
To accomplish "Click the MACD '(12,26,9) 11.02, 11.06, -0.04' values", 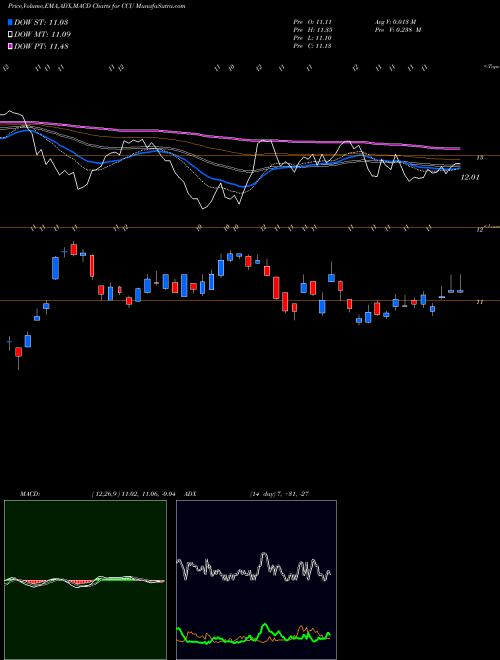I will (x=133, y=494).
